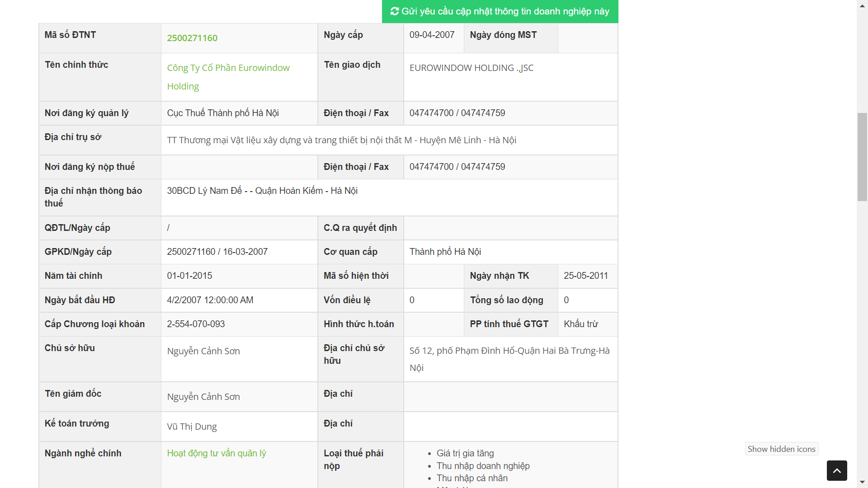The image size is (868, 488).
Task: Click the scroll-to-top arrow button
Action: [837, 470]
